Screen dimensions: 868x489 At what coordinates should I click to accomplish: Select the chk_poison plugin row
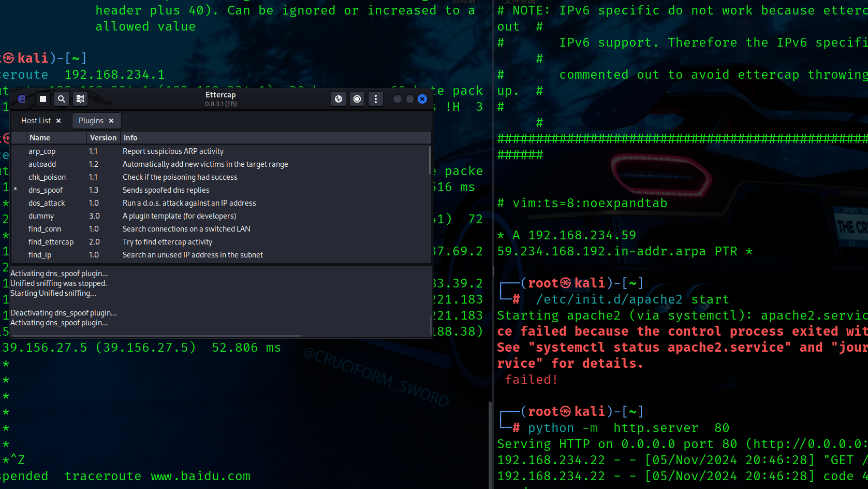(x=221, y=177)
